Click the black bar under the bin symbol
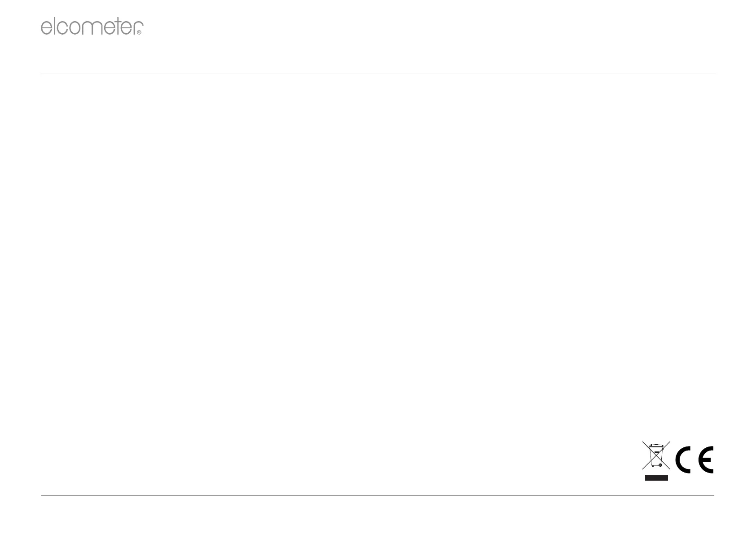This screenshot has height=535, width=756. (x=656, y=478)
